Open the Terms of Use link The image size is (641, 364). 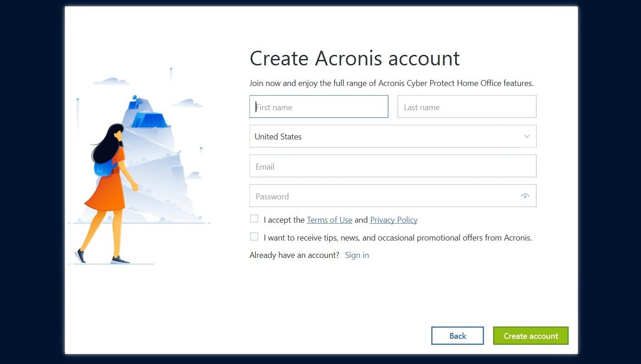(329, 220)
